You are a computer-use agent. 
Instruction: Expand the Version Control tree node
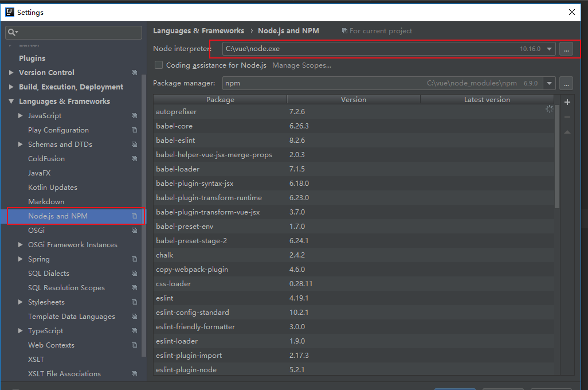[11, 72]
